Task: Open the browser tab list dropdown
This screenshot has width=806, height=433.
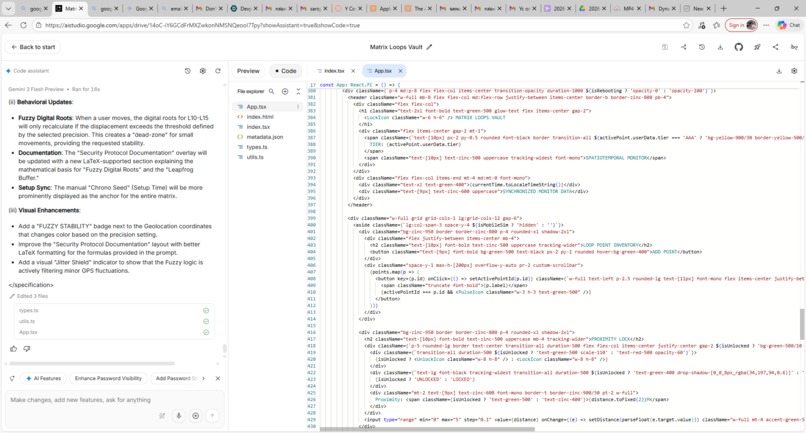Action: click(x=8, y=8)
